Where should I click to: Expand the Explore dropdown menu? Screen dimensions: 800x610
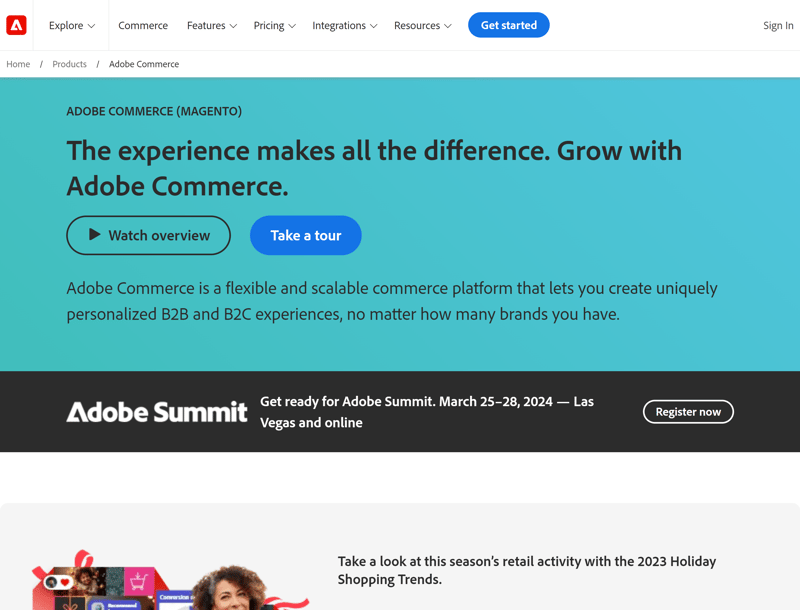coord(72,25)
